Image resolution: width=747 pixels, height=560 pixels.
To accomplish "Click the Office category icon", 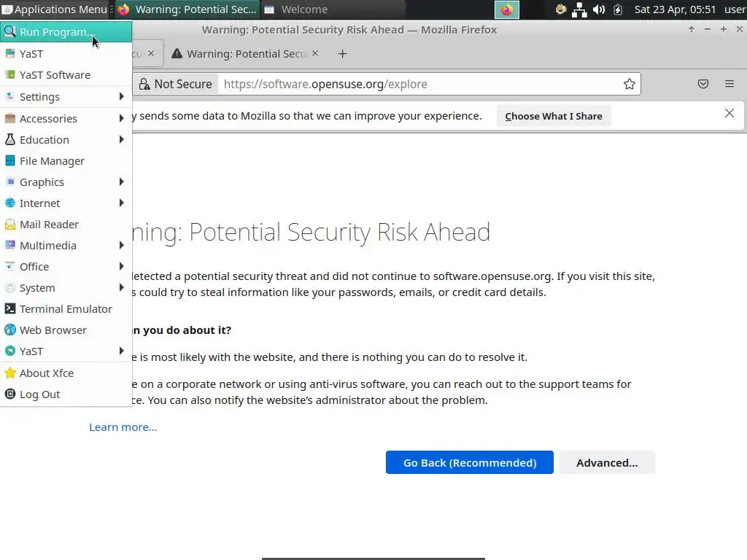I will [10, 266].
